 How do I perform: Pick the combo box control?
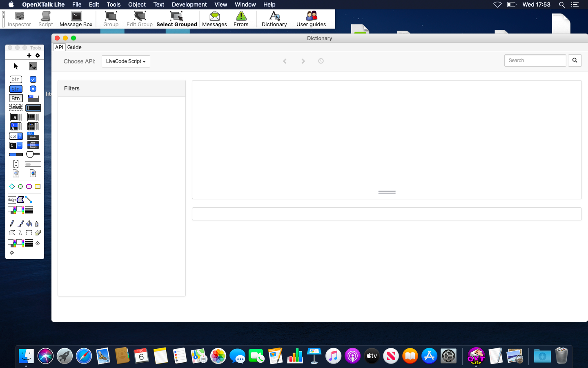point(16,145)
